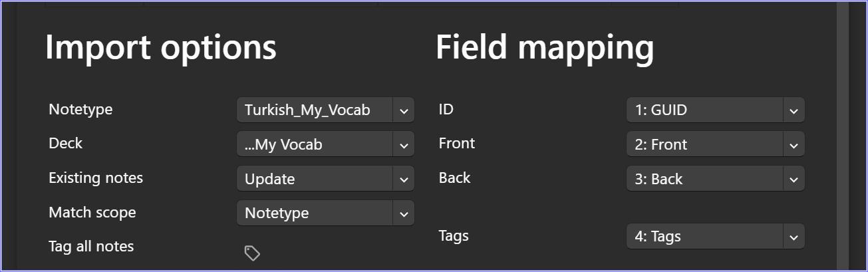Click the ID field label under Field mapping
Viewport: 868px width, 272px height.
tap(446, 109)
